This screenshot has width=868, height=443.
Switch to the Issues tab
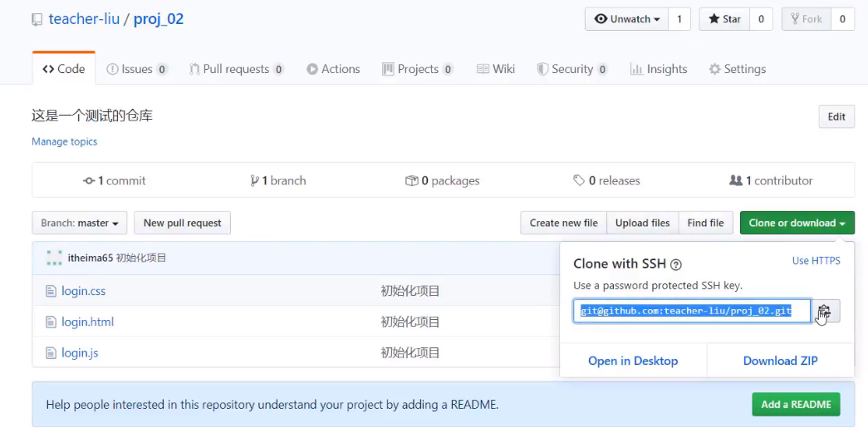(x=136, y=69)
